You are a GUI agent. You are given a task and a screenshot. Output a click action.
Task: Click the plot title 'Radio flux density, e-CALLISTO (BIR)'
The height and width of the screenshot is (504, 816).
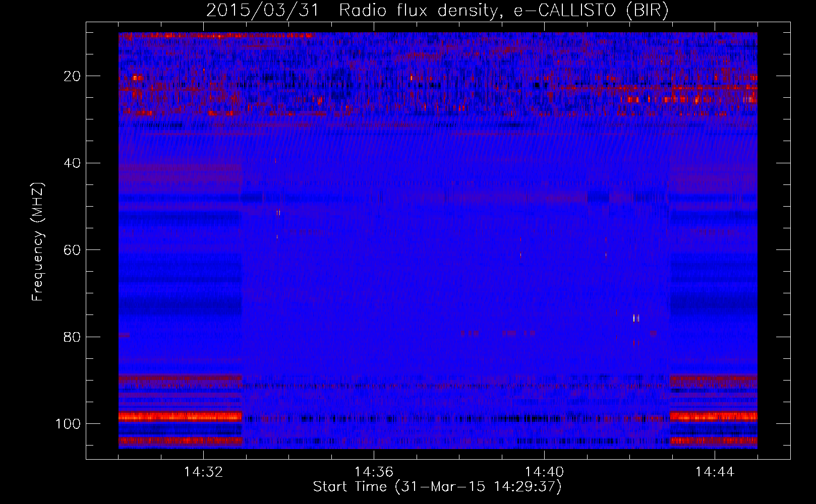coord(503,11)
